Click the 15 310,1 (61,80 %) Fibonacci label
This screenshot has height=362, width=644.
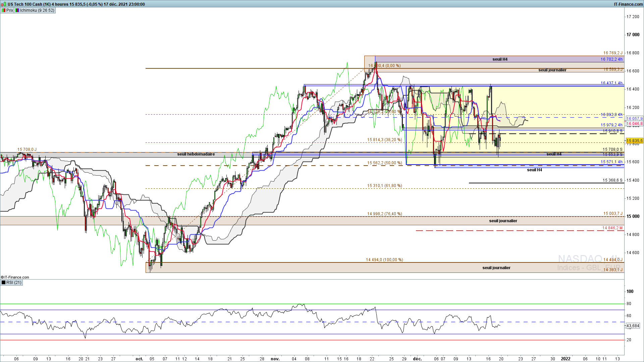384,186
